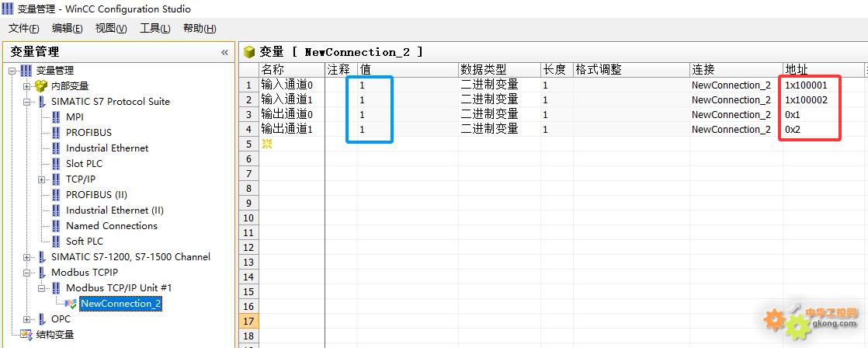This screenshot has width=868, height=348.
Task: Select row header number 3
Action: (248, 114)
